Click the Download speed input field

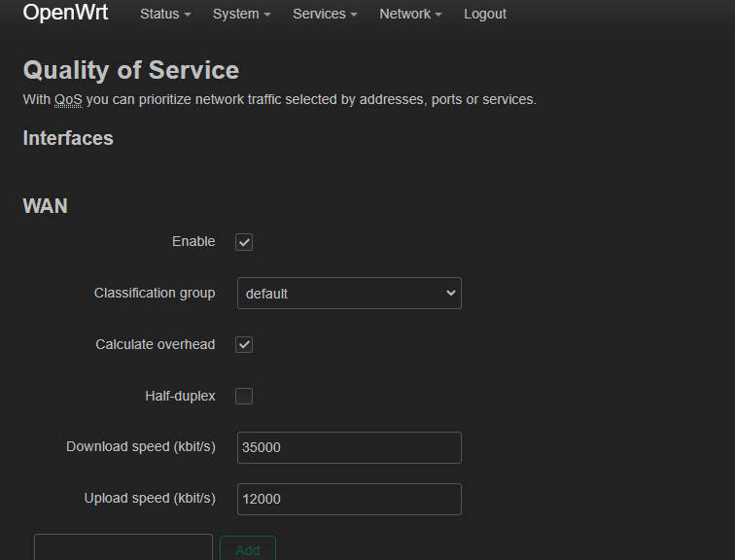pos(349,447)
